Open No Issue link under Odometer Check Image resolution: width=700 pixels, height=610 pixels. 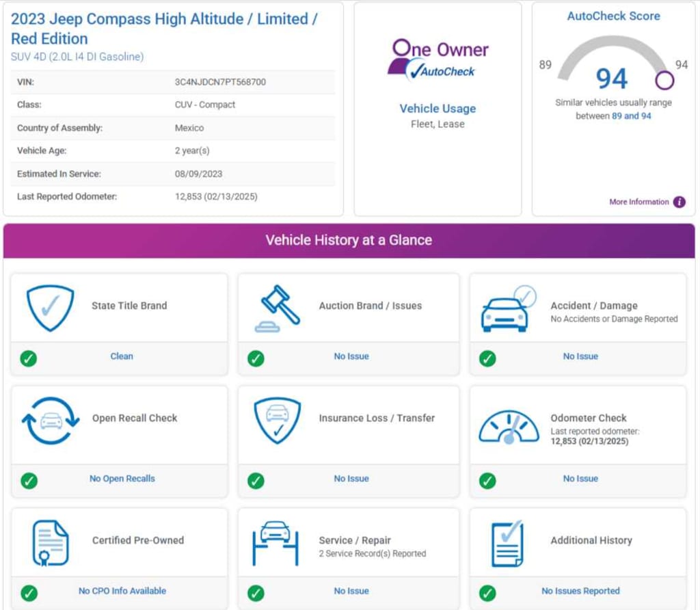580,478
